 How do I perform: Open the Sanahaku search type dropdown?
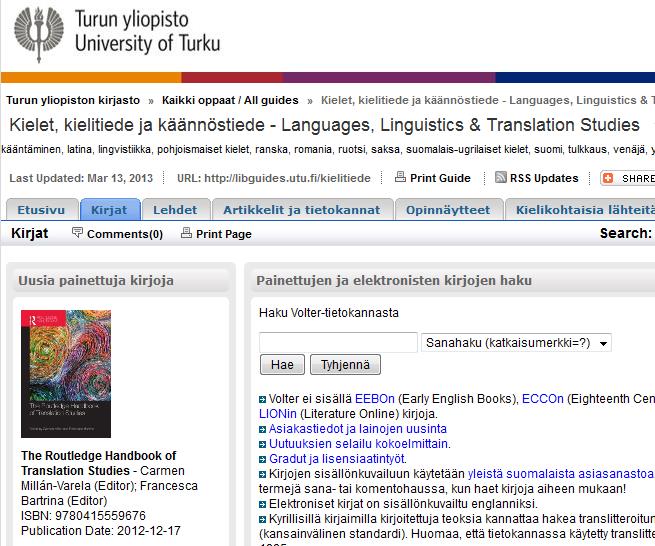[x=516, y=343]
